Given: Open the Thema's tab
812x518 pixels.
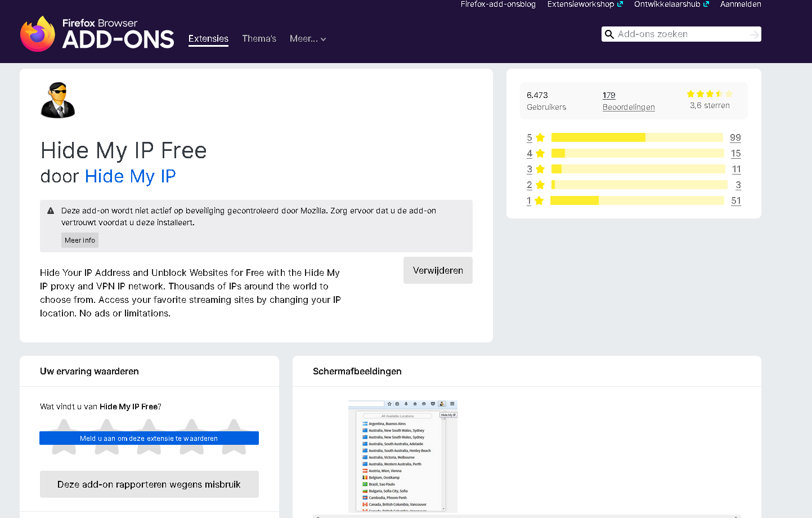Looking at the screenshot, I should [259, 39].
